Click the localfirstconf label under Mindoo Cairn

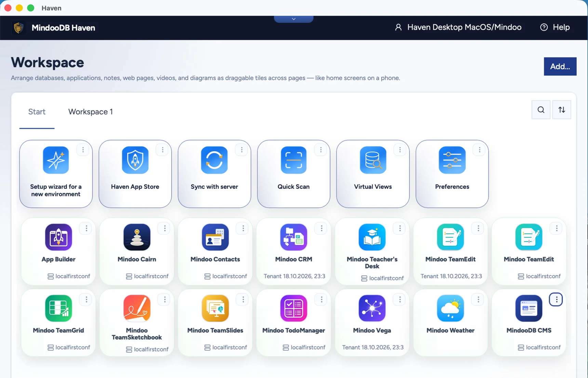tap(147, 276)
